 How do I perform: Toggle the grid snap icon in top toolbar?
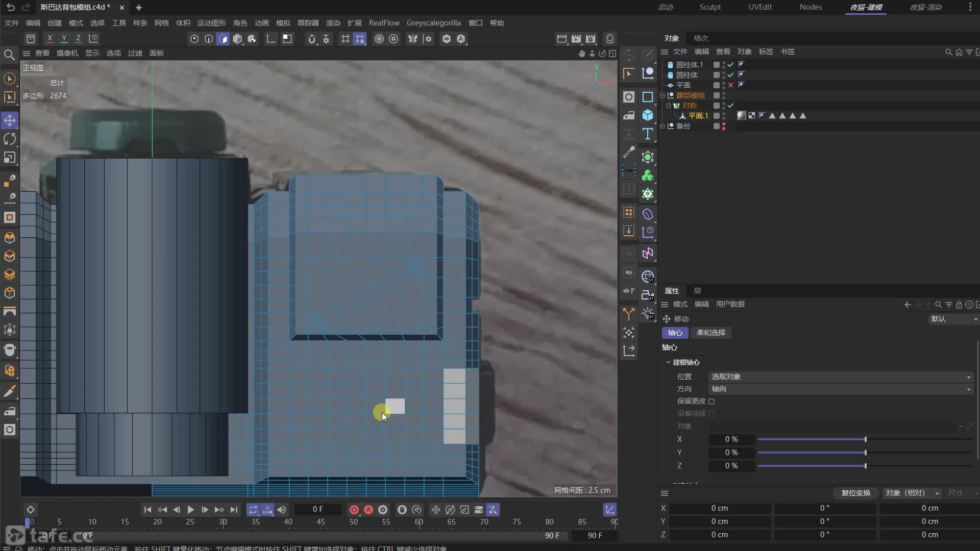(346, 39)
